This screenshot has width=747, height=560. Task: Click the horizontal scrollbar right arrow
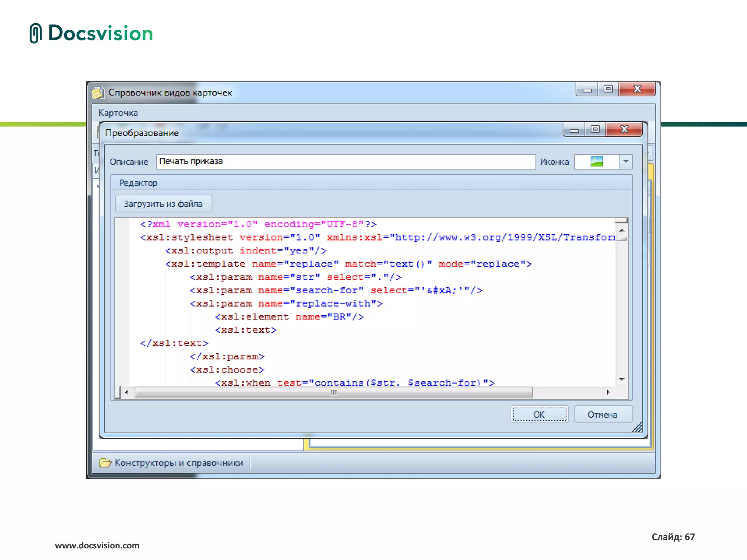point(608,392)
